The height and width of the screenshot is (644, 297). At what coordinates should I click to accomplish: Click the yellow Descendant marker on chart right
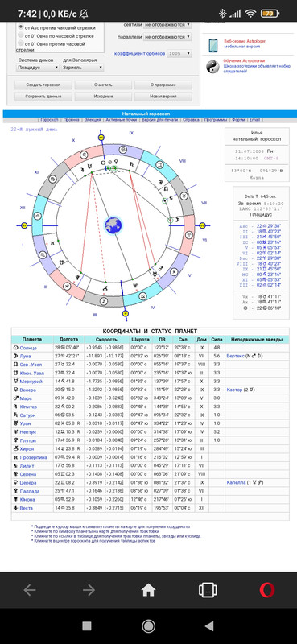click(202, 225)
